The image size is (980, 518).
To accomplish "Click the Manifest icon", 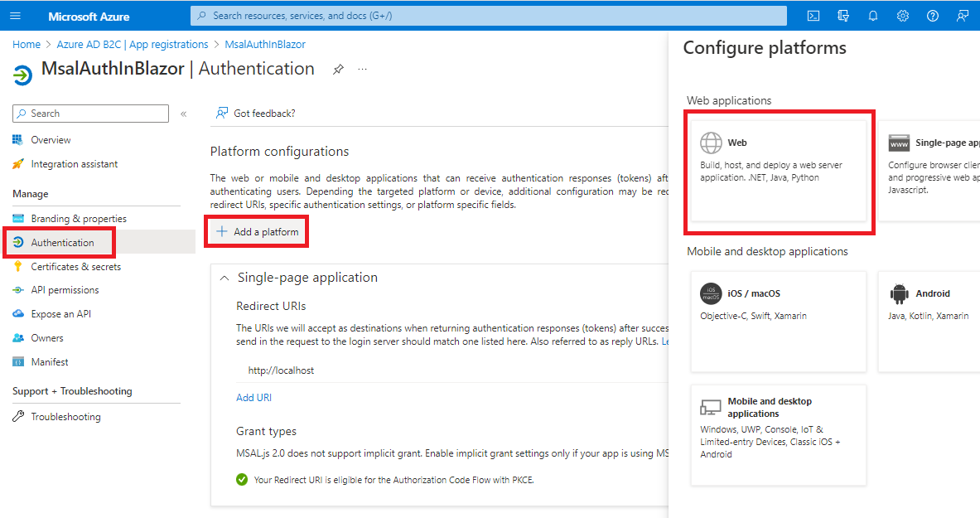I will [18, 361].
